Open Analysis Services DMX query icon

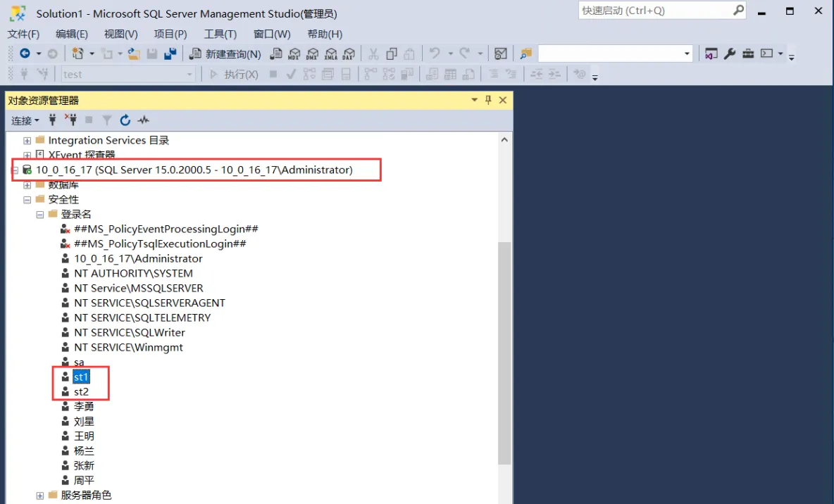[x=312, y=53]
